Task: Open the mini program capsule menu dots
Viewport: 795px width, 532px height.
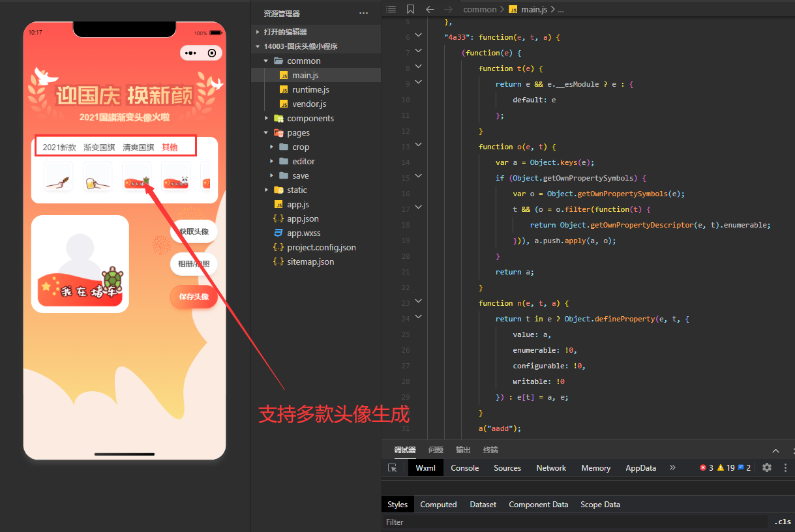Action: (x=190, y=53)
